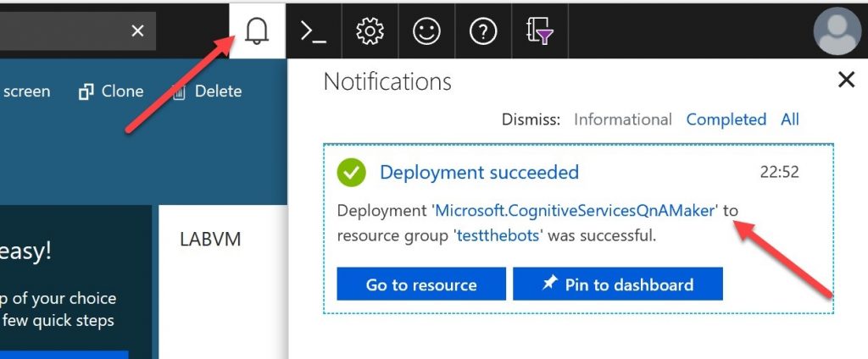
Task: Open the directory and subscription filter icon
Action: (x=539, y=31)
